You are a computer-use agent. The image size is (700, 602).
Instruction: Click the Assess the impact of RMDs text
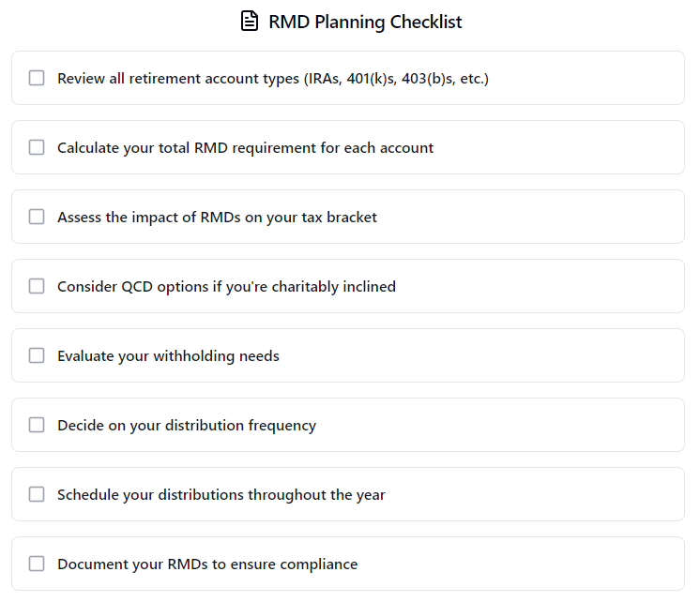[217, 217]
